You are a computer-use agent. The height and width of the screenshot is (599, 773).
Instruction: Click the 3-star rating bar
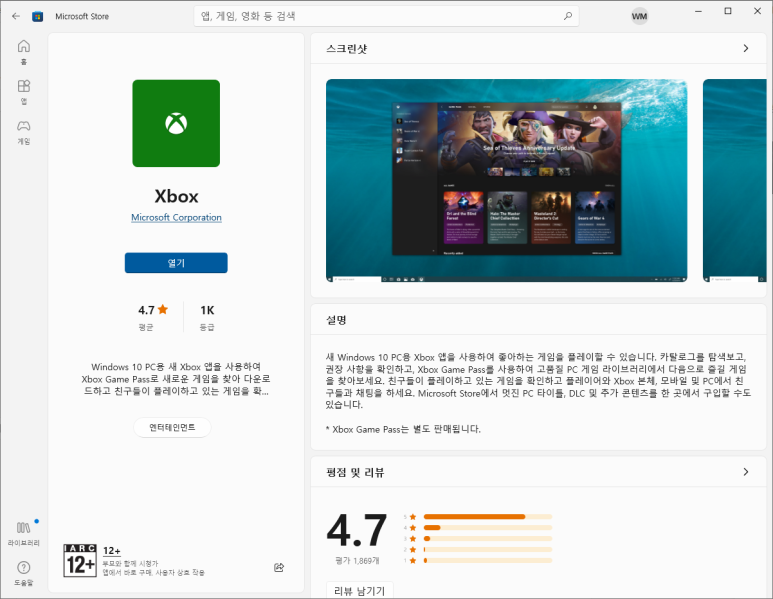point(488,538)
